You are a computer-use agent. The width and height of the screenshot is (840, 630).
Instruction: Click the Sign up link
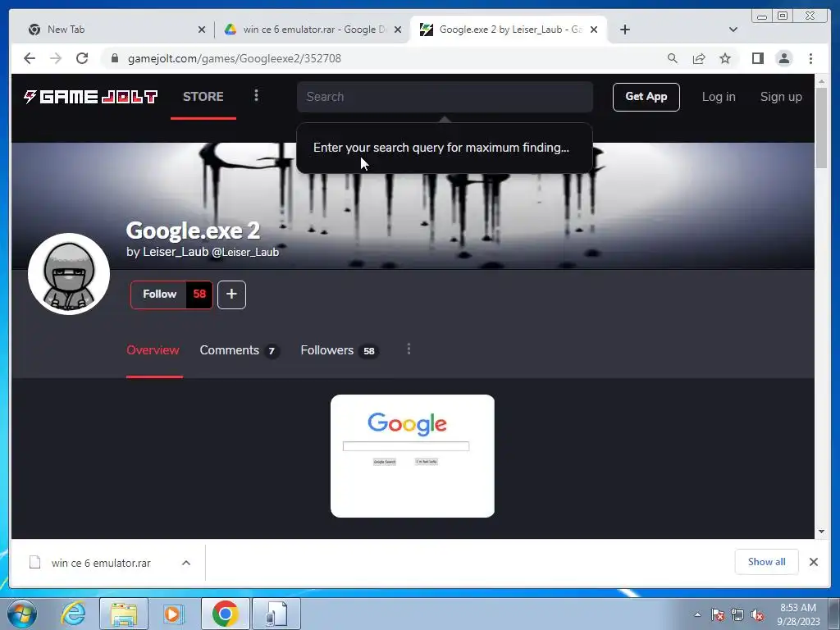pyautogui.click(x=781, y=97)
